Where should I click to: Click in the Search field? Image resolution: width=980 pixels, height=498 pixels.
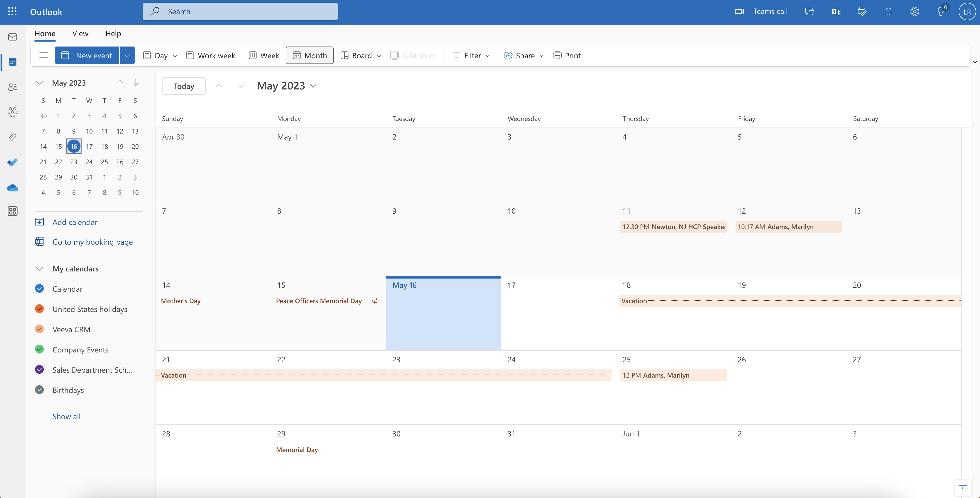(x=240, y=12)
